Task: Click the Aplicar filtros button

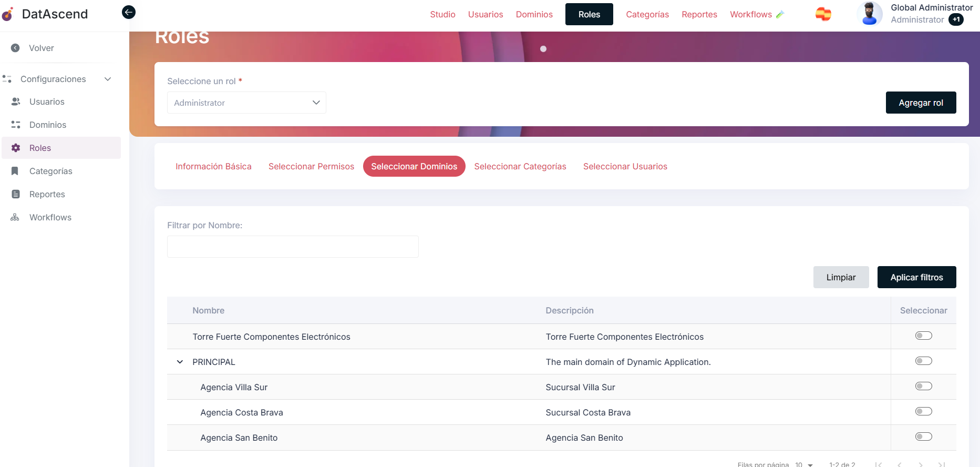Action: [x=916, y=277]
